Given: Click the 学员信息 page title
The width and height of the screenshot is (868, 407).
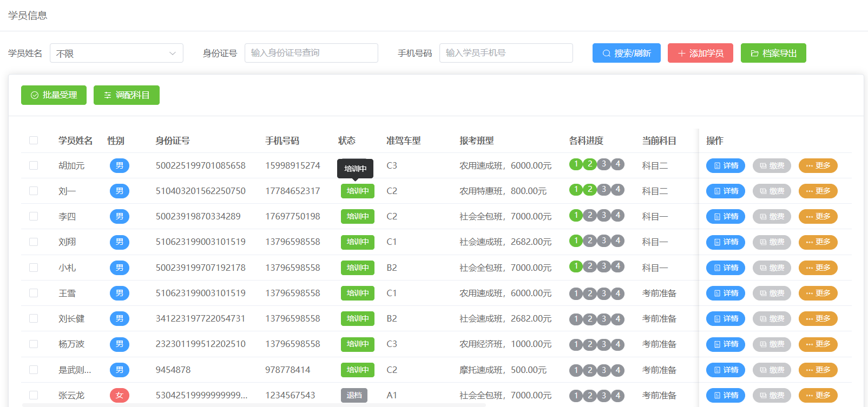Looking at the screenshot, I should [28, 15].
